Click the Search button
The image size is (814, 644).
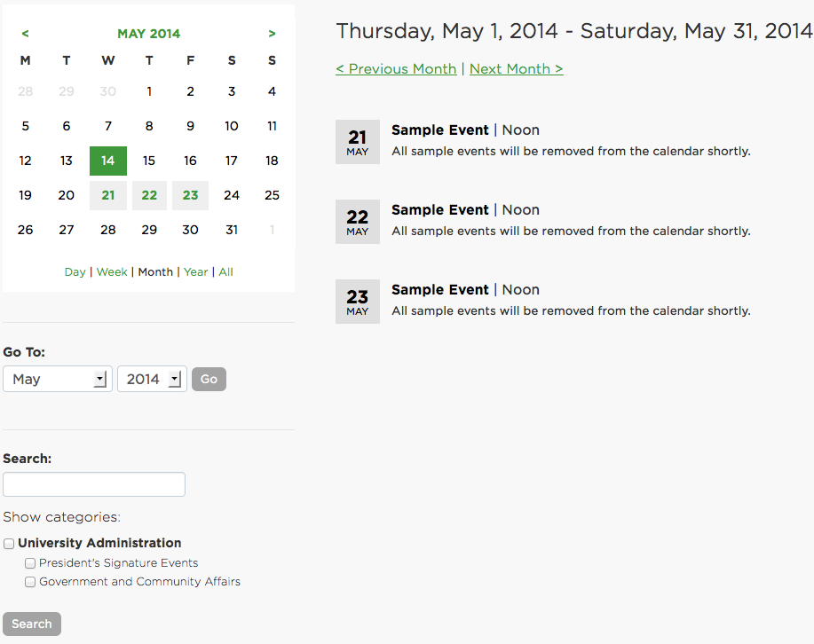(x=32, y=624)
